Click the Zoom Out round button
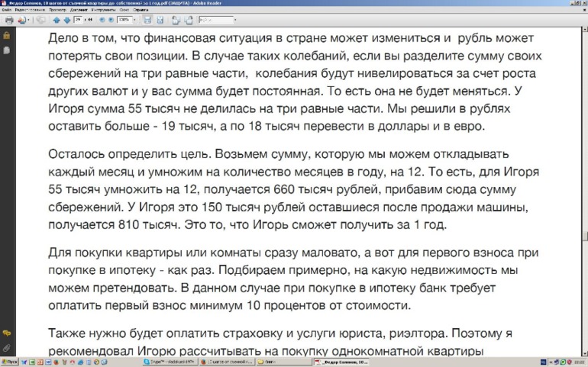588x367 pixels. 102,20
